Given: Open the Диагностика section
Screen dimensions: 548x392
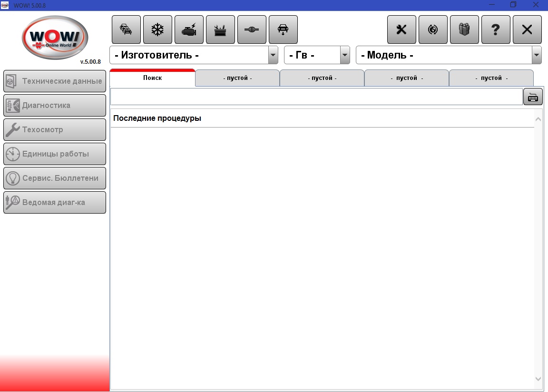Looking at the screenshot, I should point(55,105).
